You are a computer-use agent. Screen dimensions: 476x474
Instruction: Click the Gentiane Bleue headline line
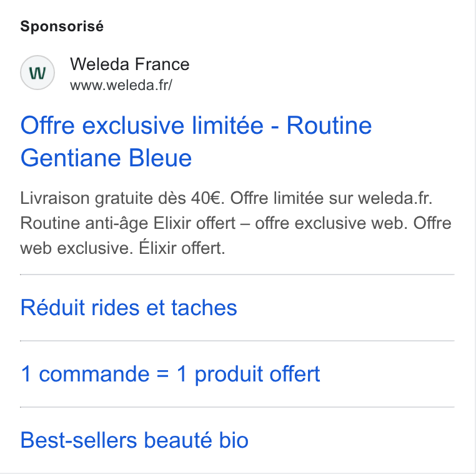coord(106,158)
